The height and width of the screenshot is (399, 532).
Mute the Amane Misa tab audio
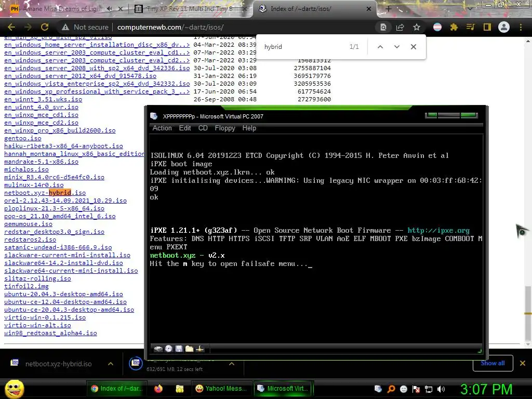pos(109,9)
